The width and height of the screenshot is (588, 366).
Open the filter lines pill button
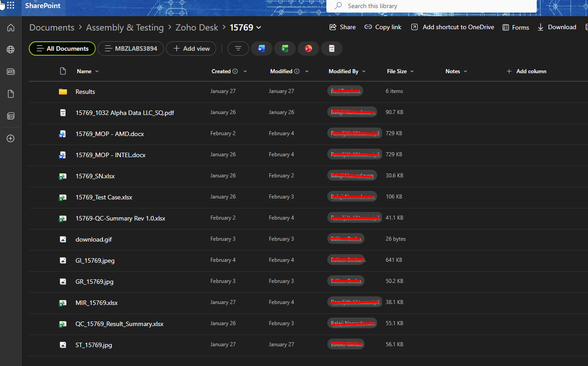pos(238,49)
